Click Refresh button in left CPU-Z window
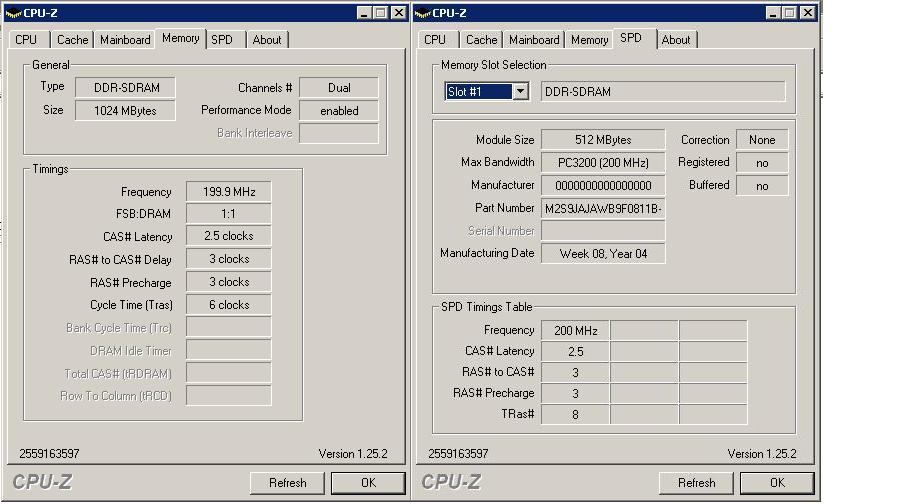This screenshot has height=504, width=922. pyautogui.click(x=288, y=483)
